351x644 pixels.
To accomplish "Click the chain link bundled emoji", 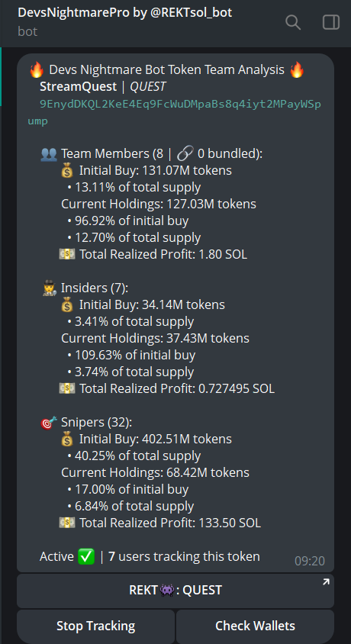I will pyautogui.click(x=185, y=154).
